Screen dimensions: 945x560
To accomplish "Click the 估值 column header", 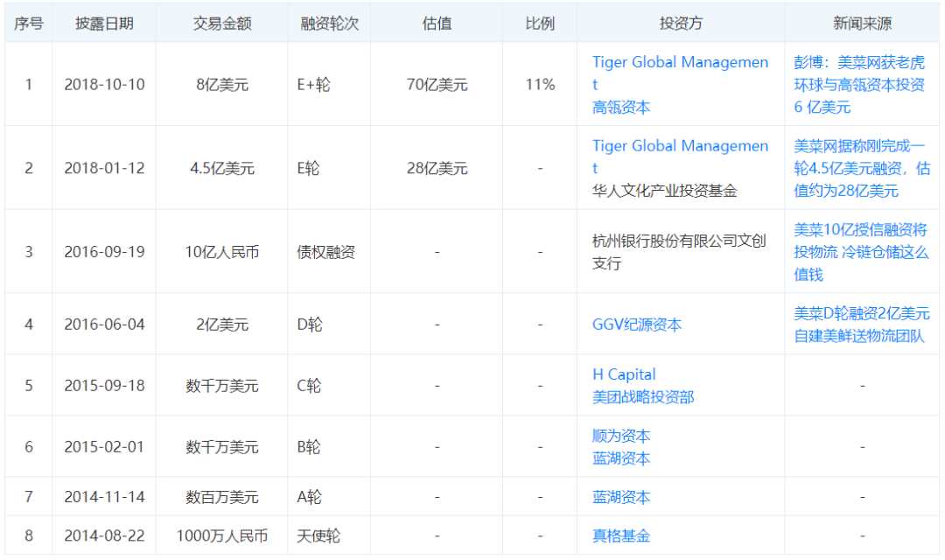I will (x=437, y=24).
